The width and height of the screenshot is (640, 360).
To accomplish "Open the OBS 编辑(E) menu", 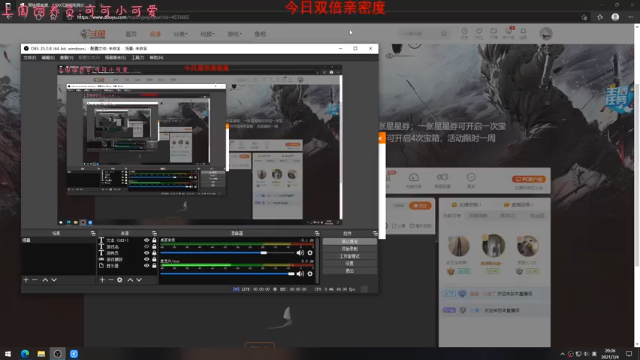I will coord(48,58).
